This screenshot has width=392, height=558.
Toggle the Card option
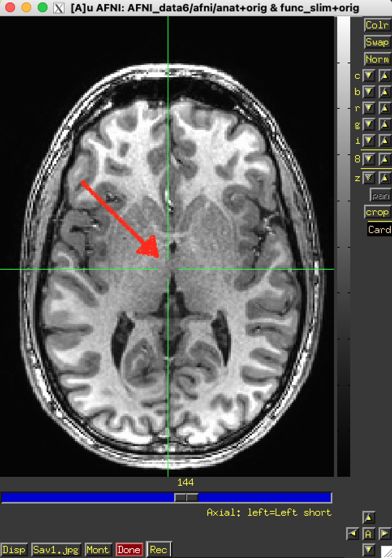coord(379,230)
